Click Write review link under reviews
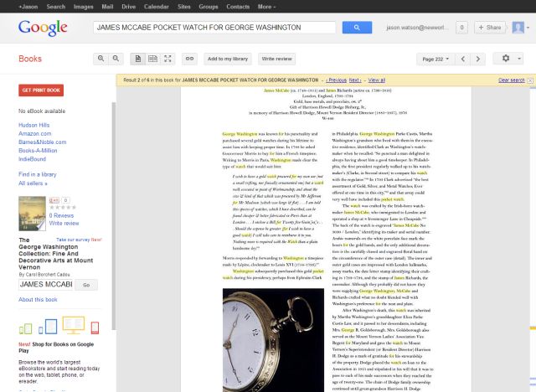 click(64, 223)
